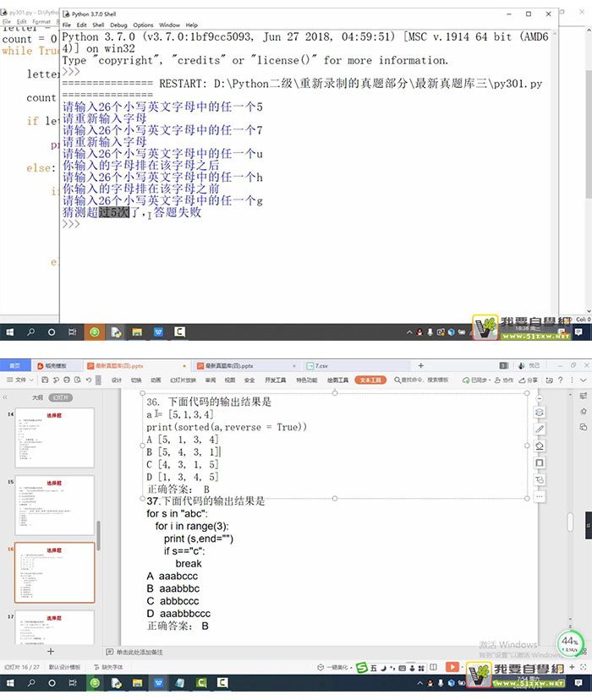Click the minus collapse icon beside text box
Viewport: 592px width, 700px height.
click(540, 398)
